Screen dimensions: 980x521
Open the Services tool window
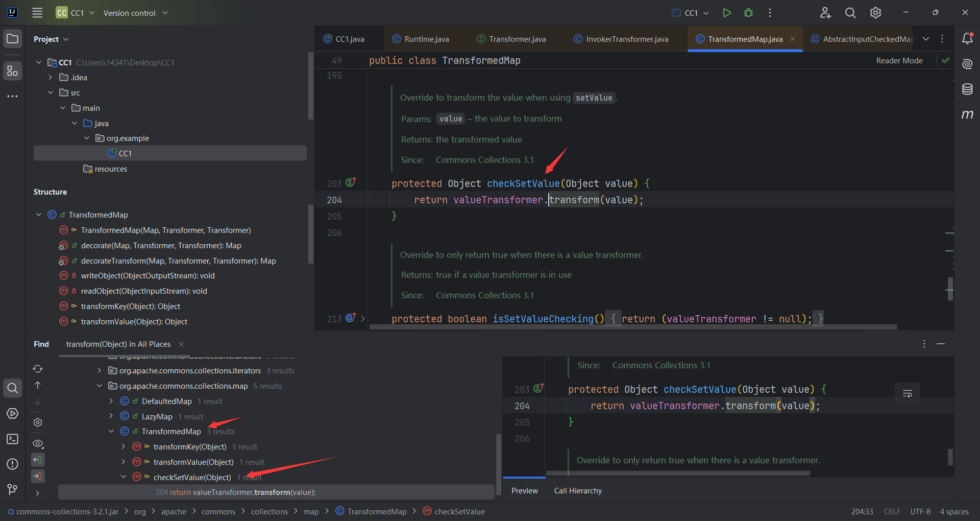pyautogui.click(x=13, y=413)
